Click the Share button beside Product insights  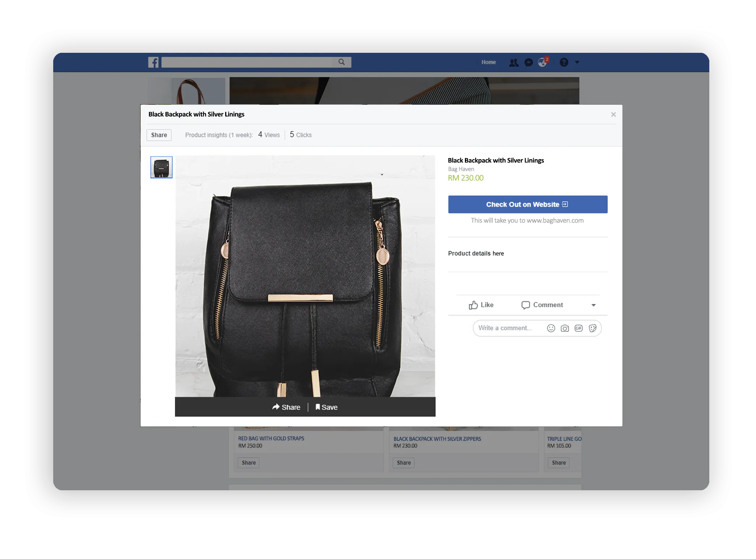click(159, 135)
